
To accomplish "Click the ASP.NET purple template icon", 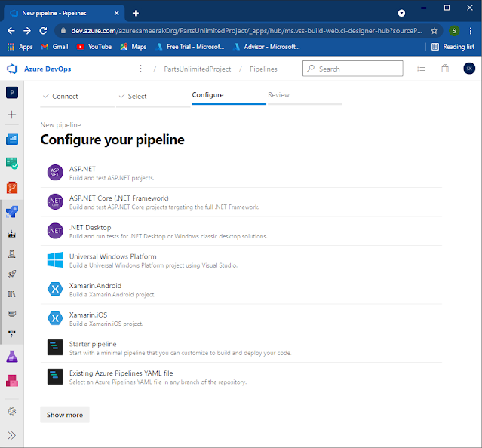I will point(55,173).
